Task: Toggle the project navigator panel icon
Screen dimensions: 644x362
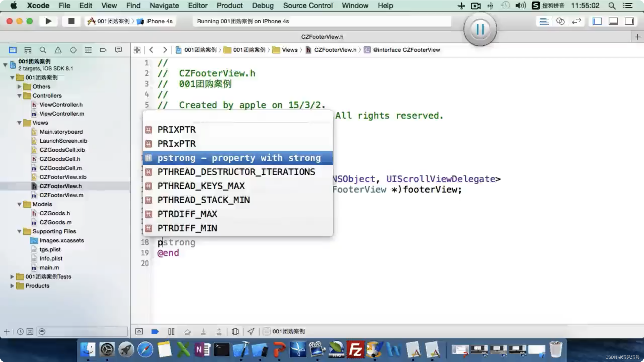Action: pyautogui.click(x=13, y=50)
